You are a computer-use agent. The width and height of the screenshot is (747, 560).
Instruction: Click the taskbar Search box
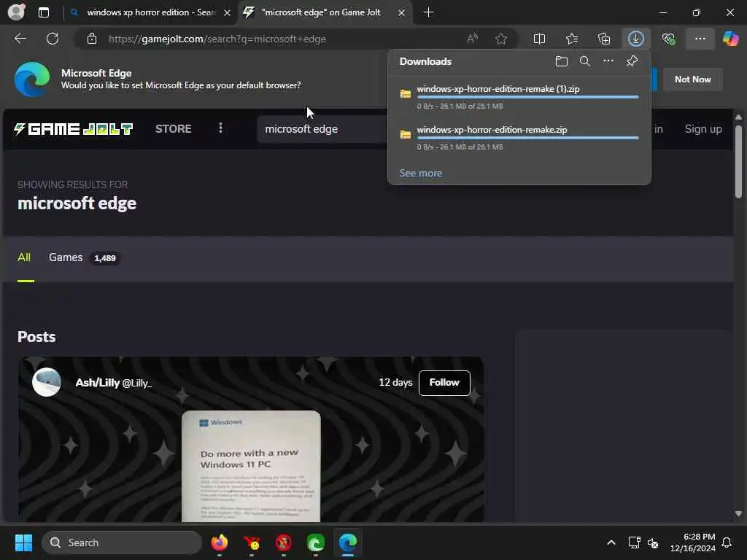[122, 542]
